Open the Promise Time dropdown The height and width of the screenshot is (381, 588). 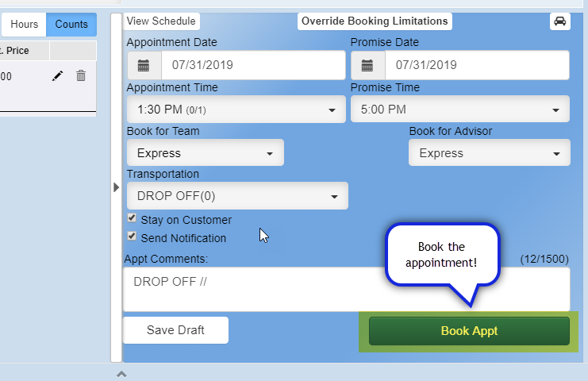(x=459, y=110)
